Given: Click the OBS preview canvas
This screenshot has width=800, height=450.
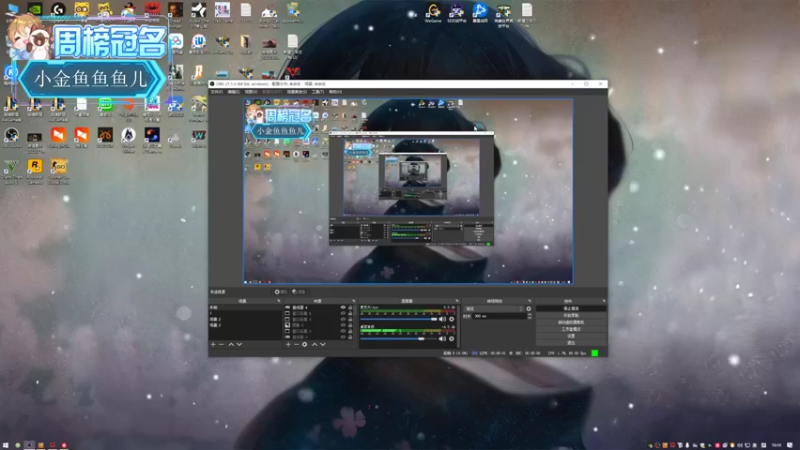Looking at the screenshot, I should [408, 191].
